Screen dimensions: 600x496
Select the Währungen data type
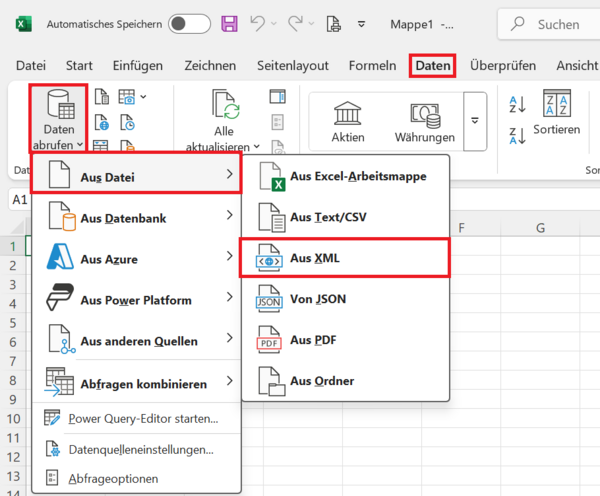[x=425, y=120]
